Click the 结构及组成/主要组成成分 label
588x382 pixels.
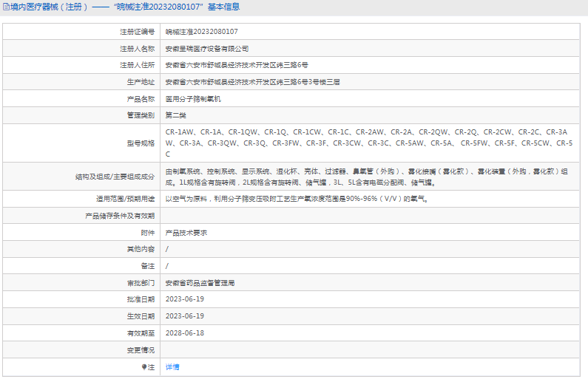(115, 177)
